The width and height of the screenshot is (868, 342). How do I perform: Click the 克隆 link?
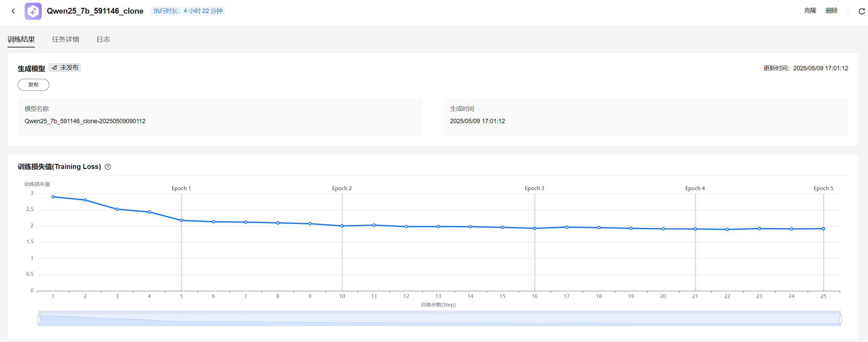(x=810, y=11)
